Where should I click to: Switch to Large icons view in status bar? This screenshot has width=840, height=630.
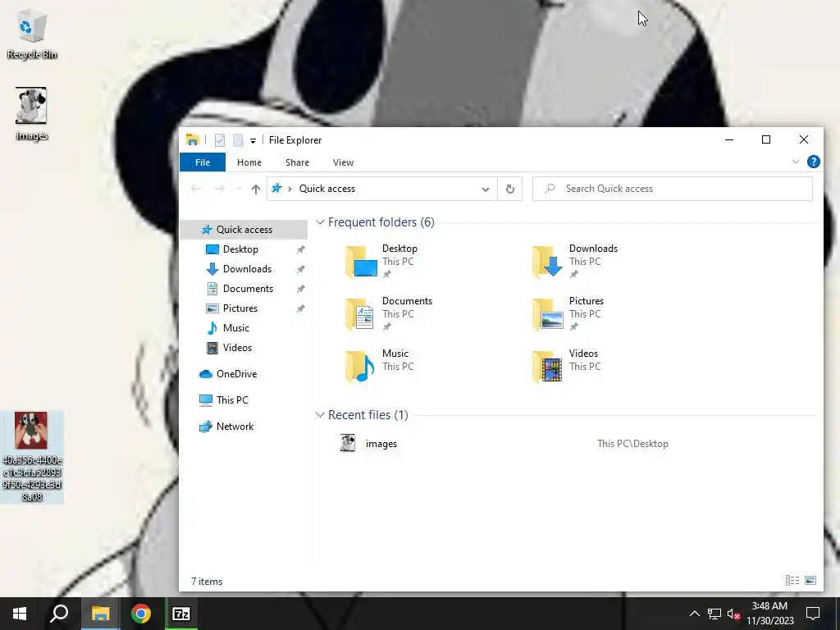click(x=810, y=580)
